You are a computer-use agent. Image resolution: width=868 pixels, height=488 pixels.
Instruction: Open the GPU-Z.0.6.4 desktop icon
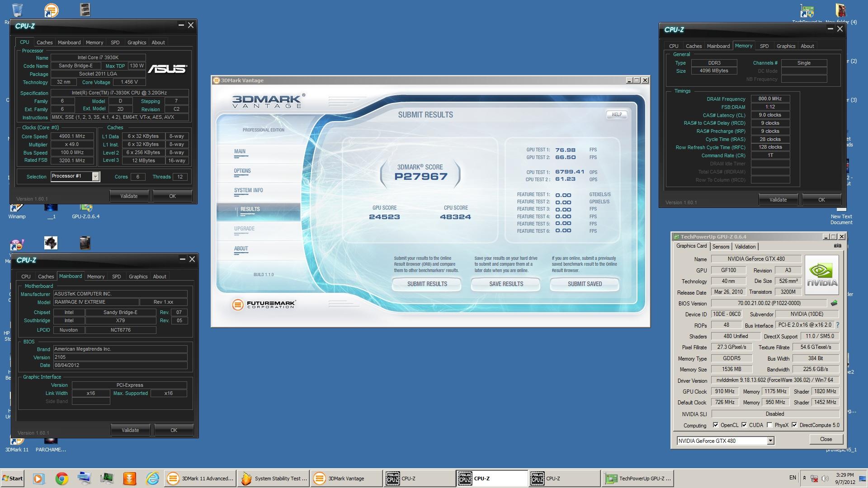click(86, 211)
